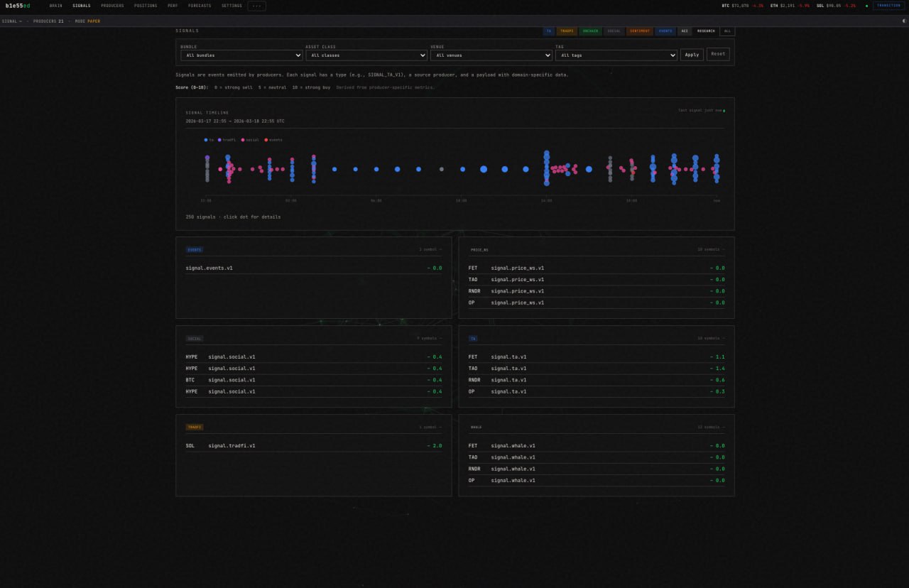Open the RNDR signal.price_ws.v1 row
The width and height of the screenshot is (909, 588).
(597, 291)
